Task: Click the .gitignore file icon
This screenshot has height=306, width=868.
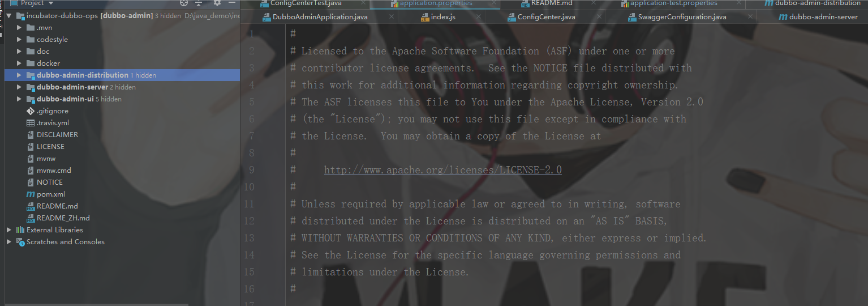Action: tap(31, 110)
